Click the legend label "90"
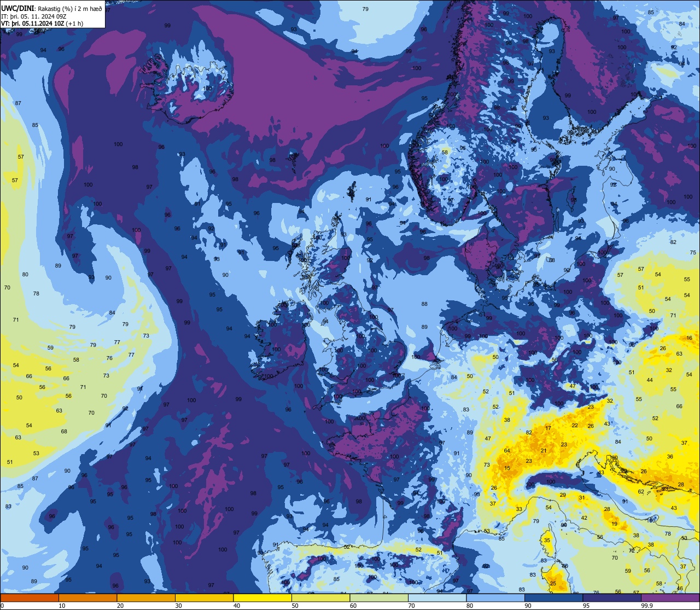The height and width of the screenshot is (610, 700). 528,606
